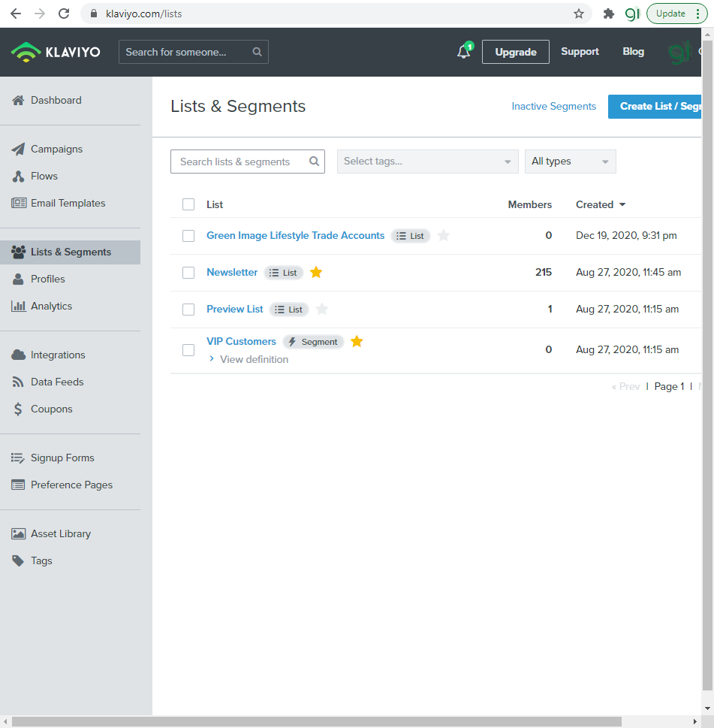This screenshot has height=728, width=714.
Task: Click the browser address bar URL
Action: click(x=143, y=14)
